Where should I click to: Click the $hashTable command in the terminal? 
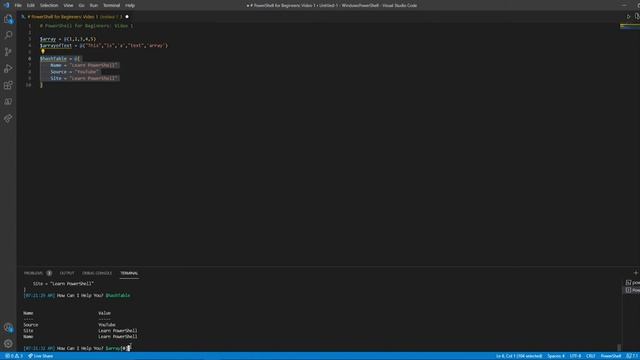coord(118,295)
